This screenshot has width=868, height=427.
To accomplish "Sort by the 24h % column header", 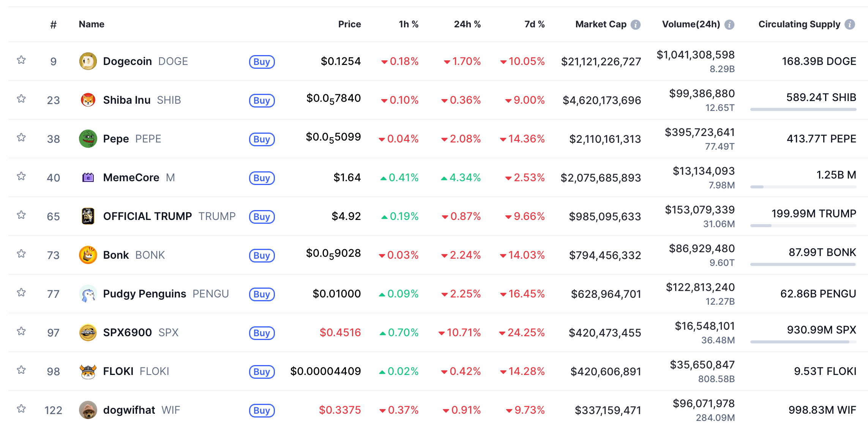I will point(467,24).
